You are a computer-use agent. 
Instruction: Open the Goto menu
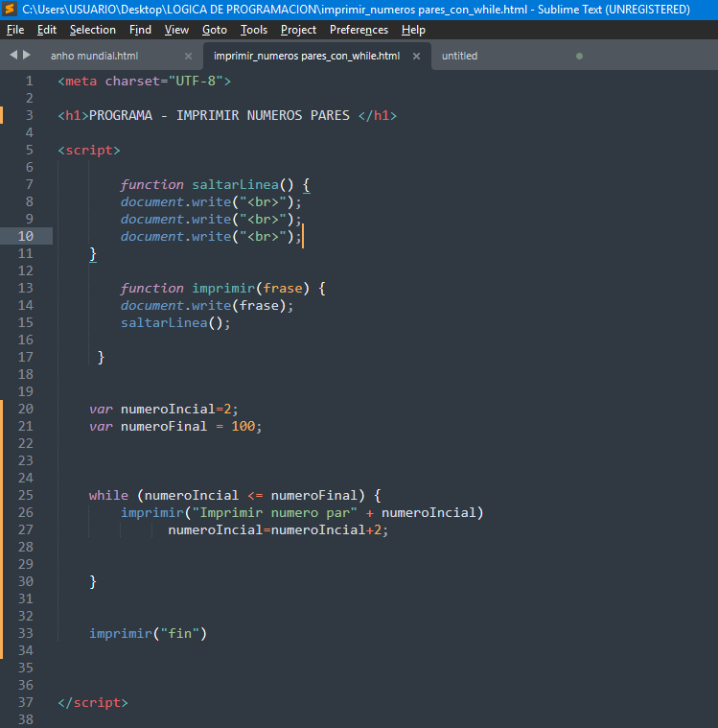(215, 30)
